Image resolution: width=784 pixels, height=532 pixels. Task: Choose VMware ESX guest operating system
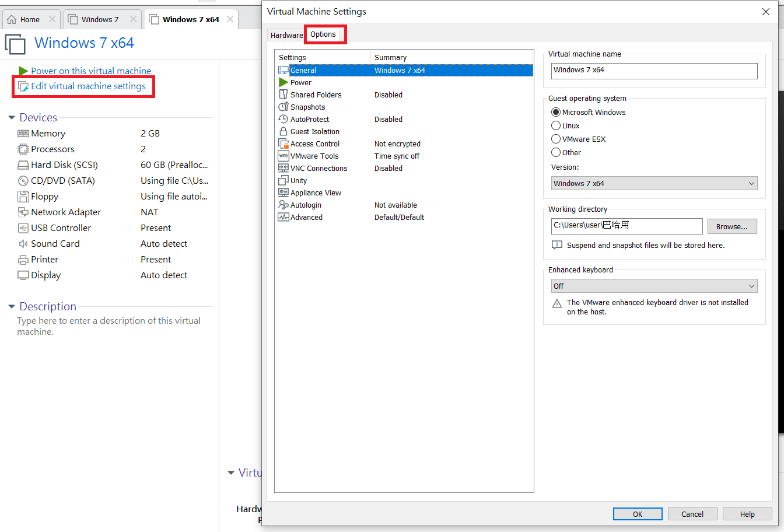point(556,139)
